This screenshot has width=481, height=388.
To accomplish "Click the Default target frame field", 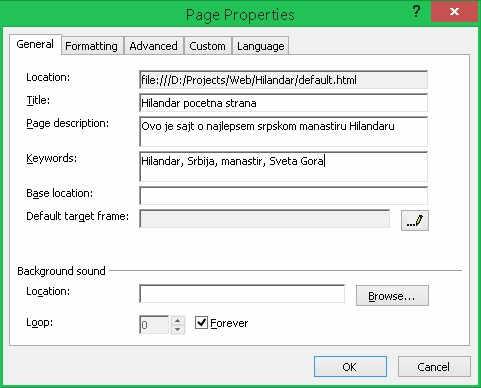I will (x=265, y=219).
